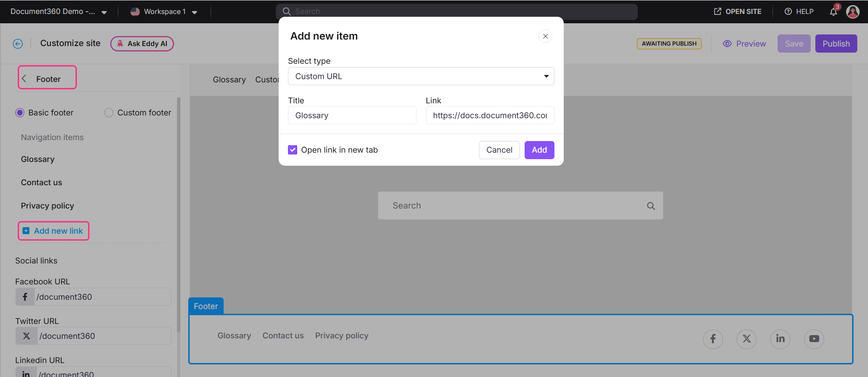Open the Document360 Demo project dropdown
868x377 pixels.
pyautogui.click(x=59, y=12)
